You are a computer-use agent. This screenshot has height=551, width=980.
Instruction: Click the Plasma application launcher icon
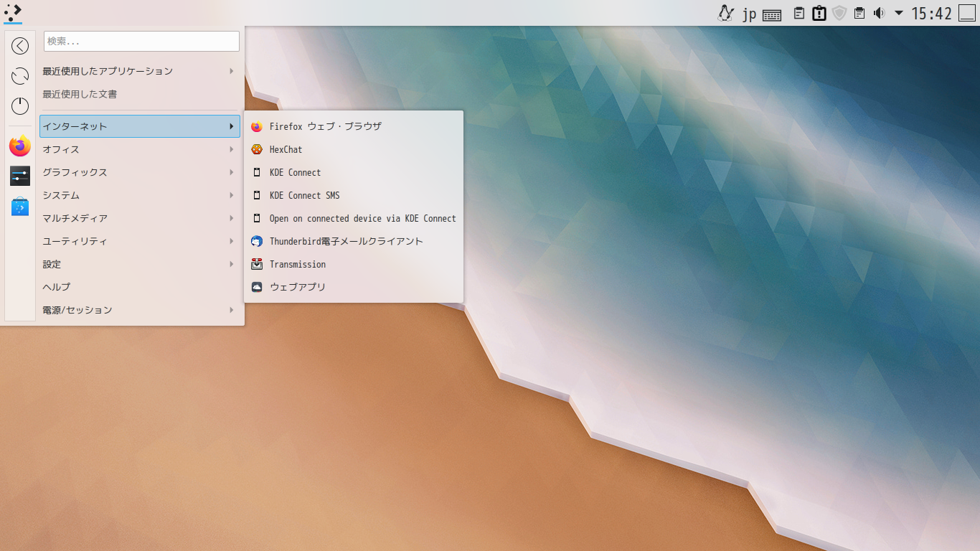(12, 12)
